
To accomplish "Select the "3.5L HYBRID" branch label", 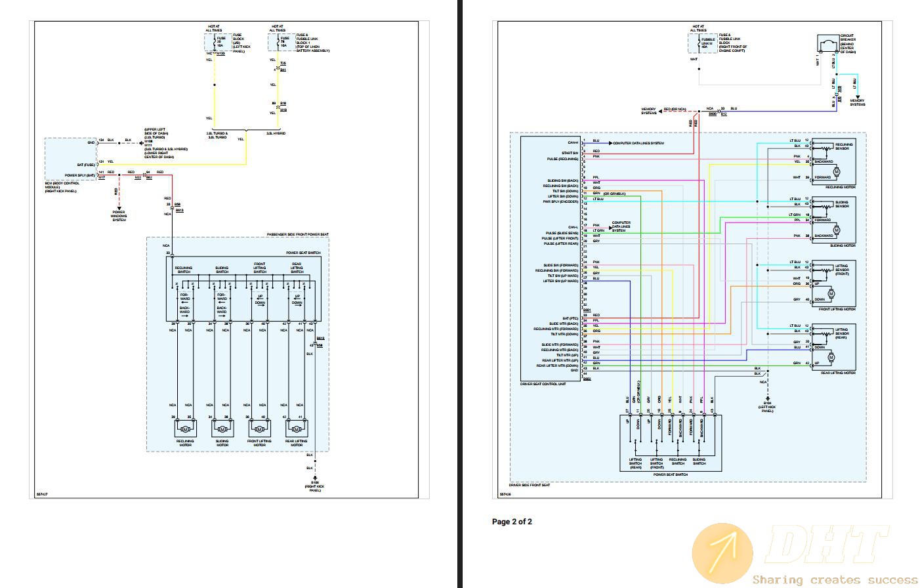I will pos(276,134).
